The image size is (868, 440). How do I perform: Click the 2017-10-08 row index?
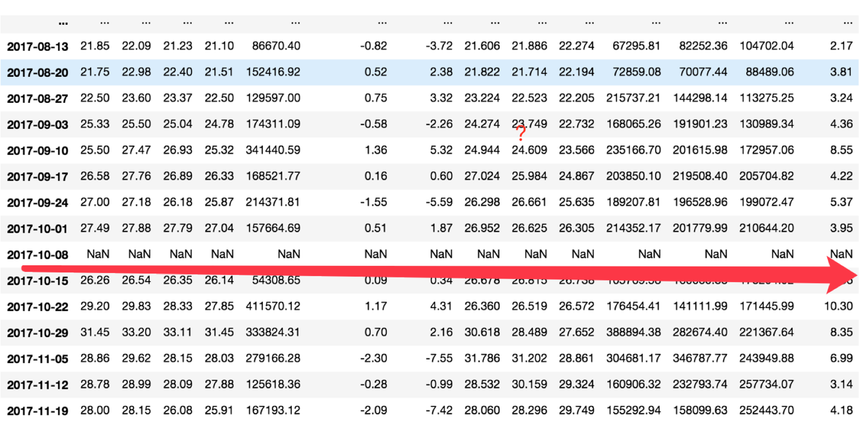tap(38, 255)
